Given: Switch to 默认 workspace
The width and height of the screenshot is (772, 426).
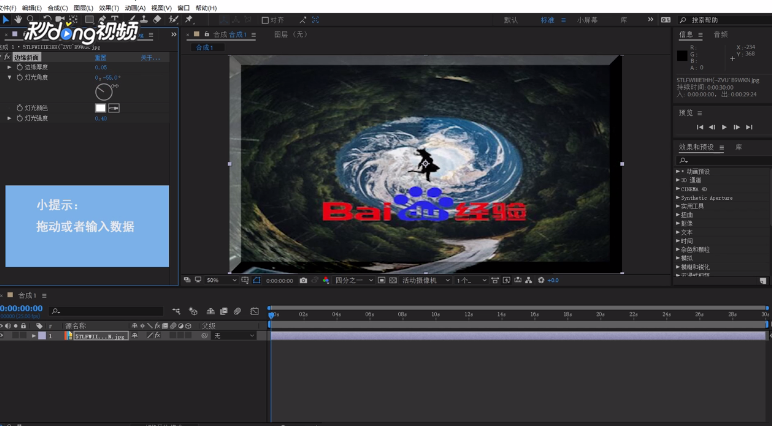Looking at the screenshot, I should click(x=511, y=20).
